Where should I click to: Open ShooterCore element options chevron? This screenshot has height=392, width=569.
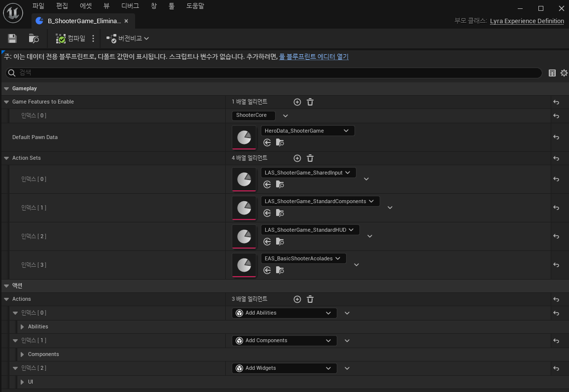285,116
